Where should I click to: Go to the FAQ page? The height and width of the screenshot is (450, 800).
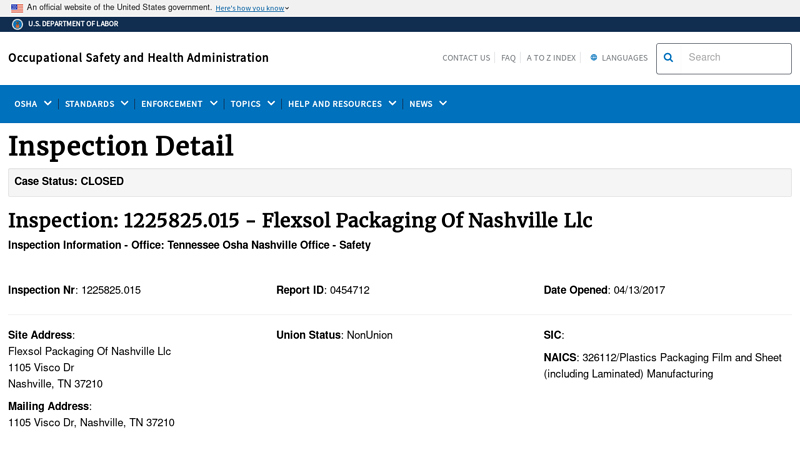coord(508,58)
